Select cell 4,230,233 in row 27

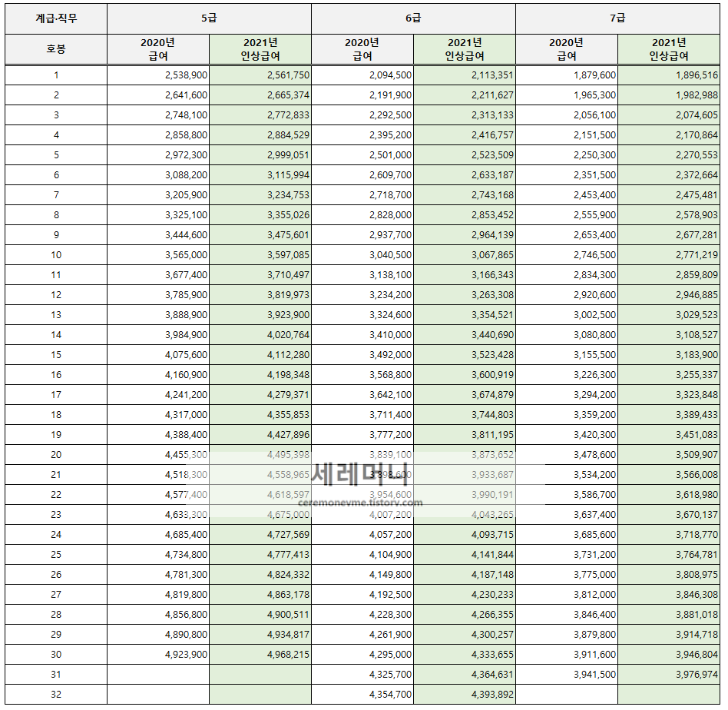[465, 595]
